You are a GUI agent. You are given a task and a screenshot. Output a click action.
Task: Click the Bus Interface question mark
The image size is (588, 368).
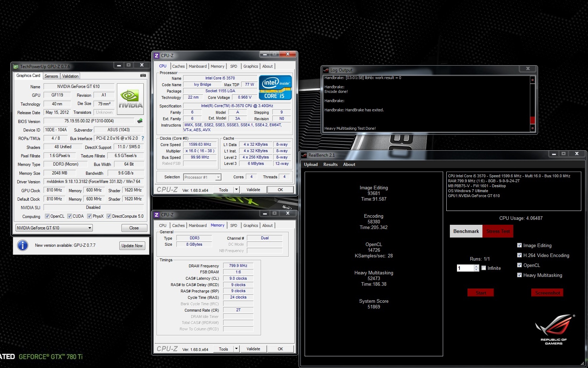pos(143,138)
